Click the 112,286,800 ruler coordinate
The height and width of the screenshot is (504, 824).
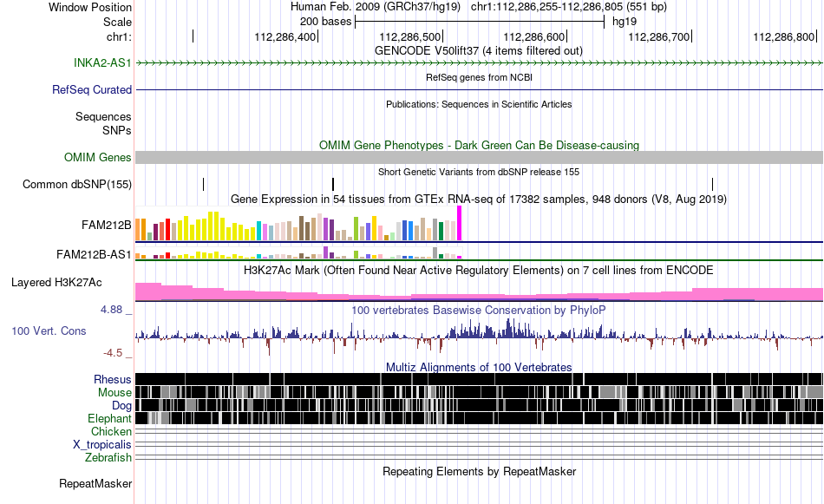pyautogui.click(x=783, y=36)
